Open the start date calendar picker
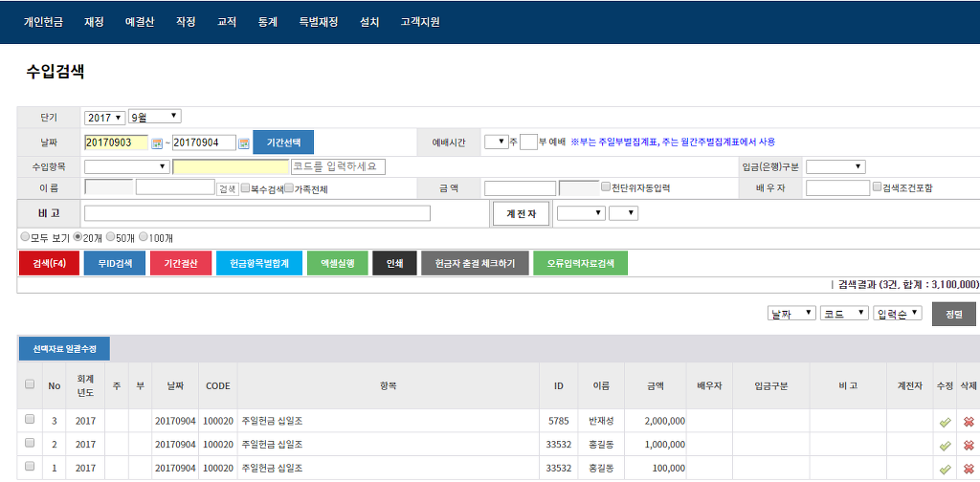Viewport: 980px width, 482px height. (x=157, y=143)
